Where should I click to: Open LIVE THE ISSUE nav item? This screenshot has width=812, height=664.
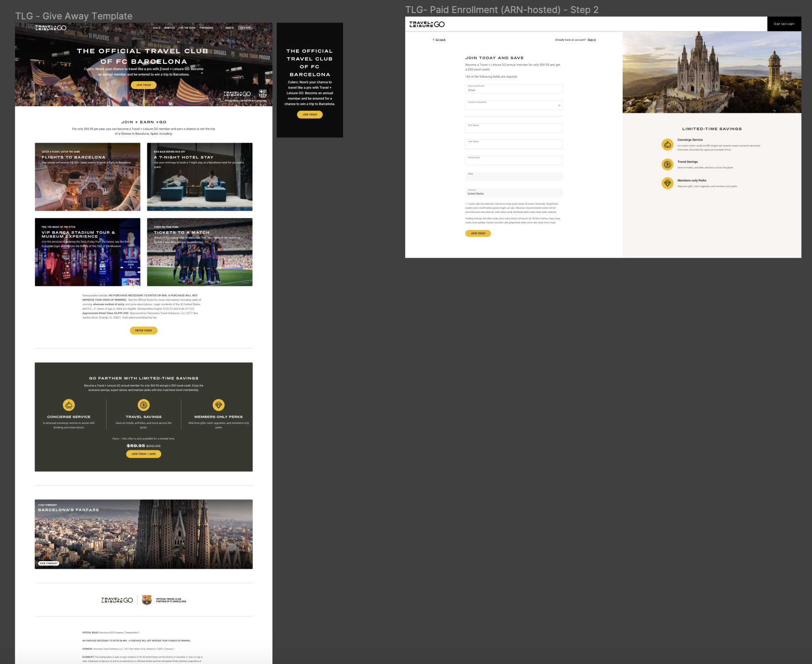click(187, 28)
